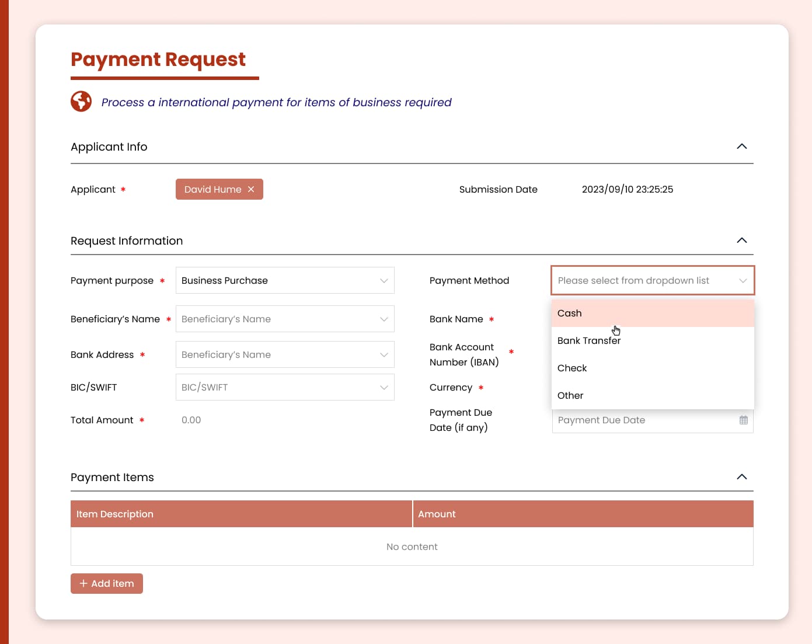Collapse the Request Information section
Screen dimensions: 812x644
tap(741, 241)
